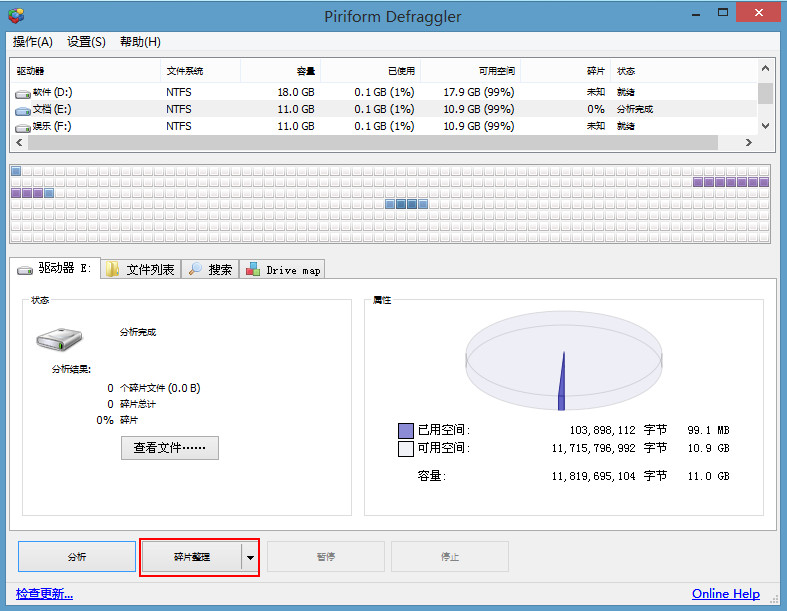Click the 18.0 GB capacity cell
Screen dimensions: 787x611
[296, 92]
